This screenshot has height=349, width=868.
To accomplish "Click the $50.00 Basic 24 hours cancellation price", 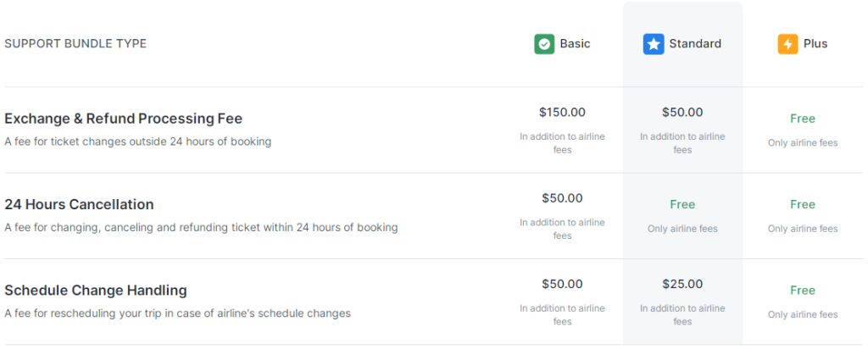I will [x=562, y=198].
